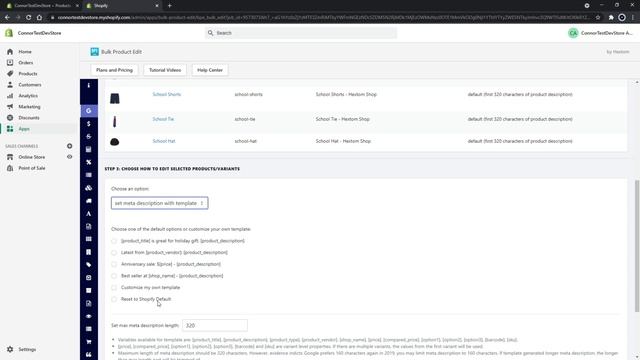The width and height of the screenshot is (640, 360).
Task: Click the Marketing megaphone icon
Action: (10, 107)
